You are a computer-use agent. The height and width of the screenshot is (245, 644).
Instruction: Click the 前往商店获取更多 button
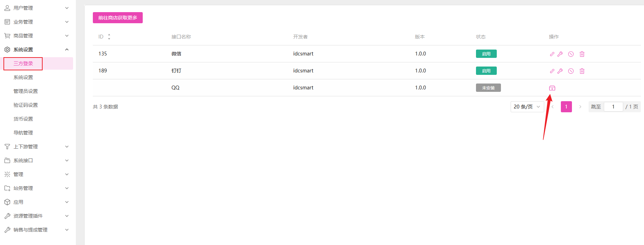pos(118,18)
